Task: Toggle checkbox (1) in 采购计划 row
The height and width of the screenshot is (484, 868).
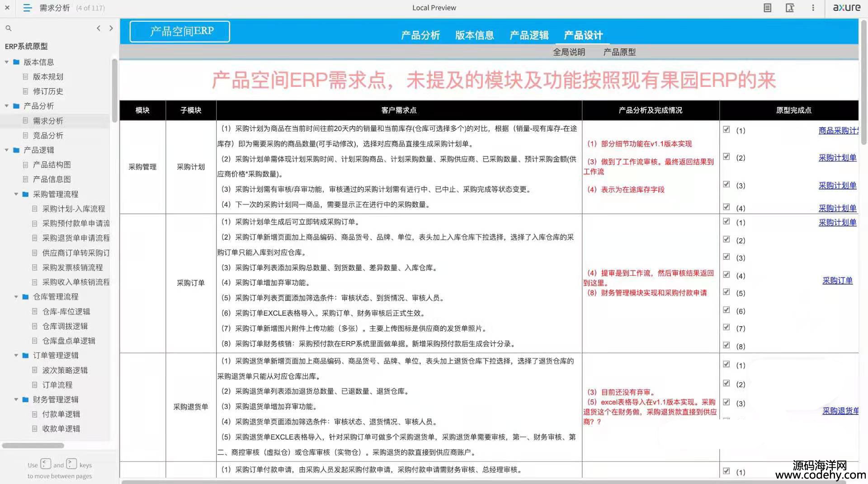Action: point(726,129)
